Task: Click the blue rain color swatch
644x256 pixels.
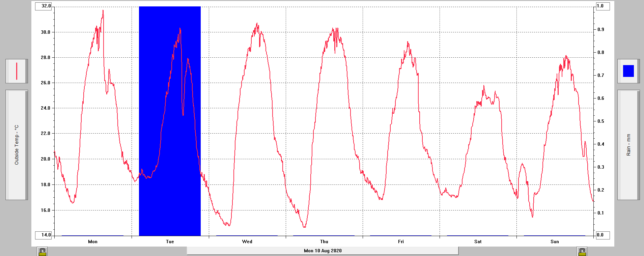Action: 628,71
